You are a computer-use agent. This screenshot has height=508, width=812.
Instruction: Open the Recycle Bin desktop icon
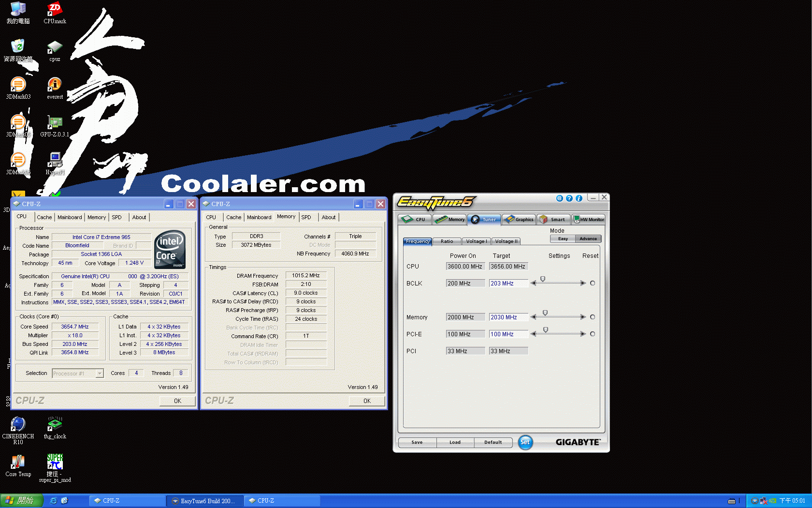(x=18, y=50)
